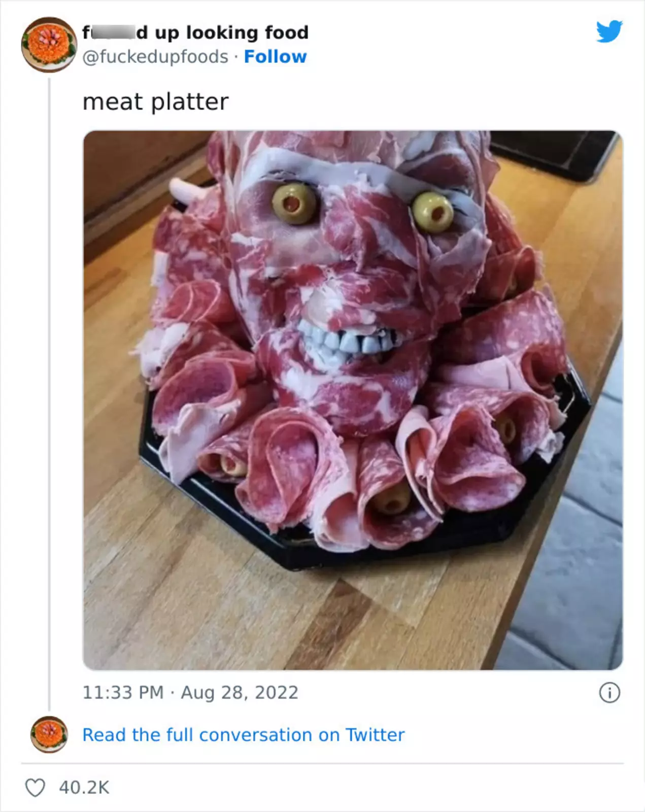Click the small avatar beside conversation link
Viewport: 645px width, 812px height.
(x=49, y=734)
